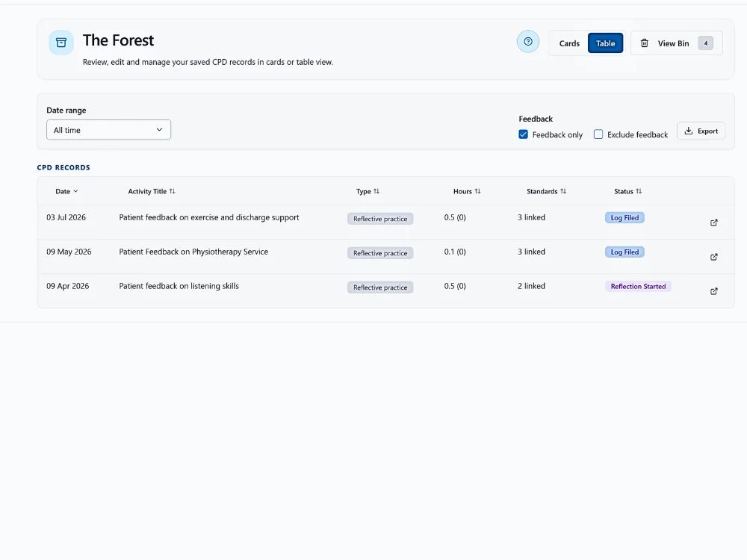Click the download icon on Export
The image size is (747, 560).
(x=689, y=131)
